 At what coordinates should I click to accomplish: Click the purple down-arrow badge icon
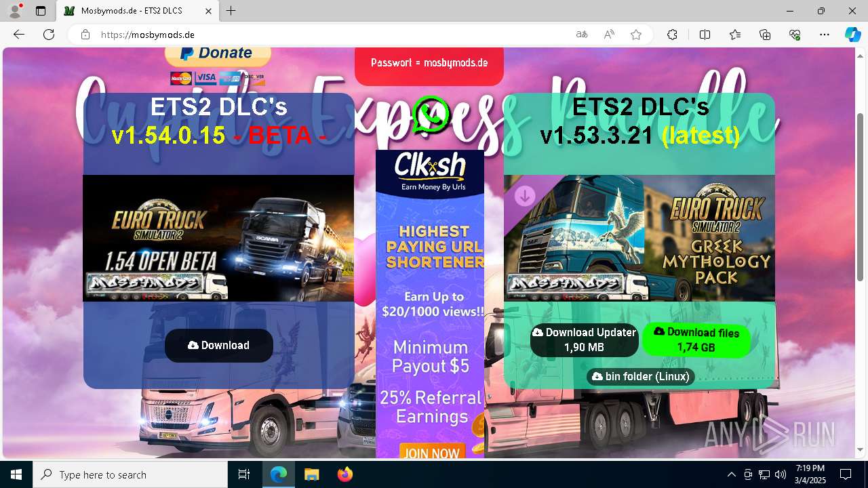525,197
